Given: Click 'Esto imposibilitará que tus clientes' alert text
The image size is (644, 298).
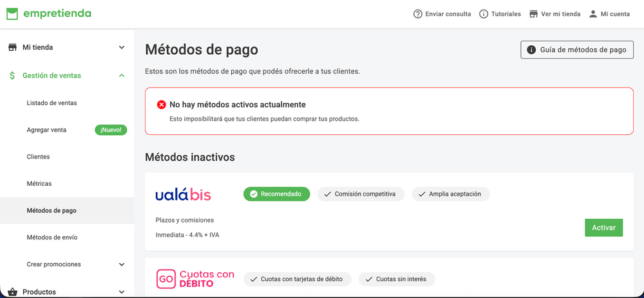Looking at the screenshot, I should [265, 119].
